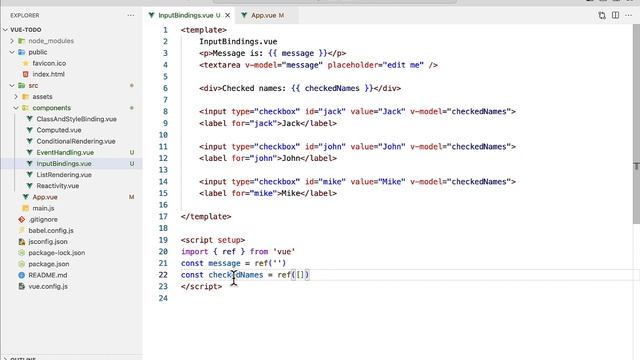Expand the node_modules folder
The image size is (640, 360).
pos(12,41)
